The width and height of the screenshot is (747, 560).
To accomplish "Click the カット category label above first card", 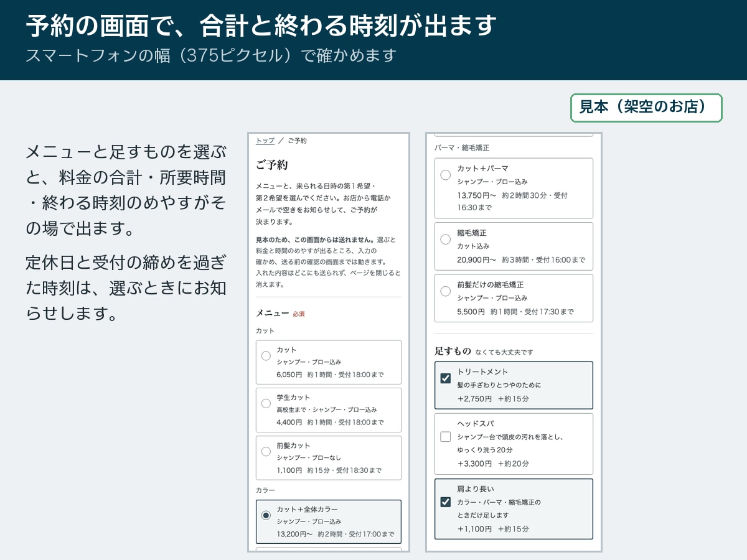I will [265, 331].
